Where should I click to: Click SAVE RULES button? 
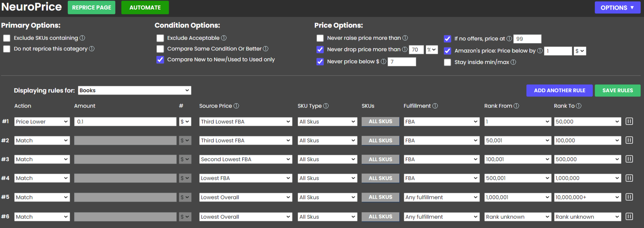pyautogui.click(x=617, y=90)
